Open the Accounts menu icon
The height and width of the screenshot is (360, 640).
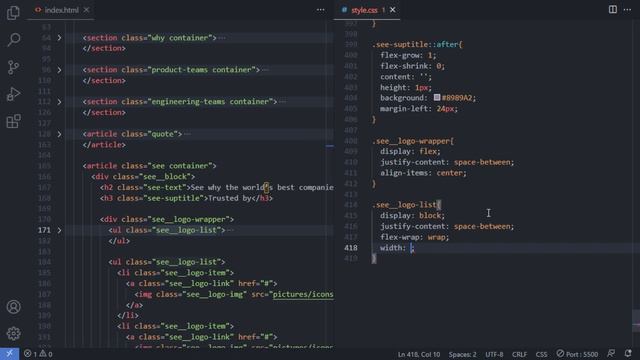pyautogui.click(x=13, y=307)
